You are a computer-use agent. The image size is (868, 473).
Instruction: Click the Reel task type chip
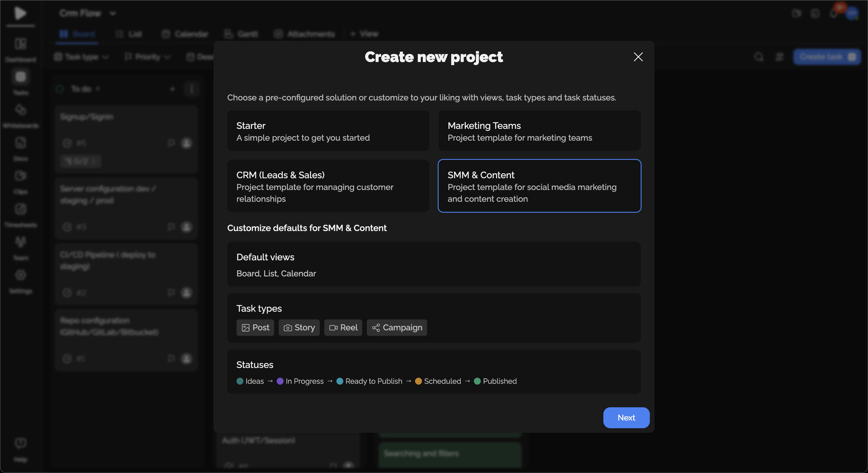(x=343, y=327)
